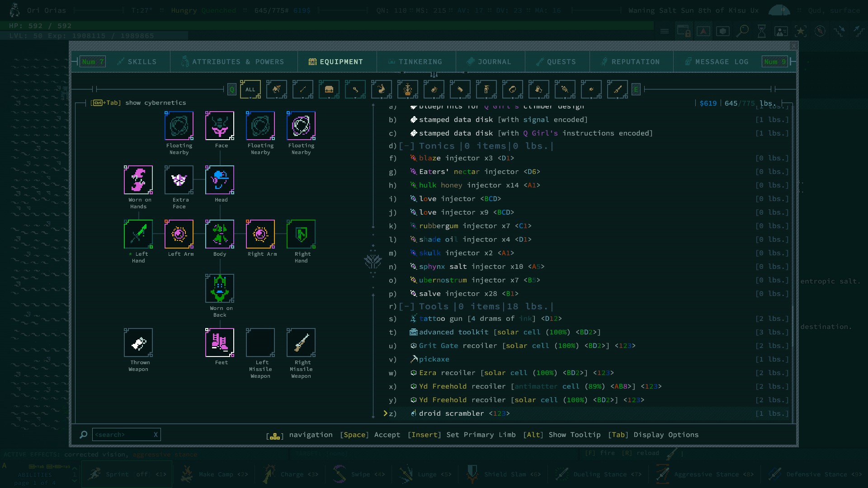Select the Feet equipment slot boots
The width and height of the screenshot is (868, 488).
click(x=220, y=343)
